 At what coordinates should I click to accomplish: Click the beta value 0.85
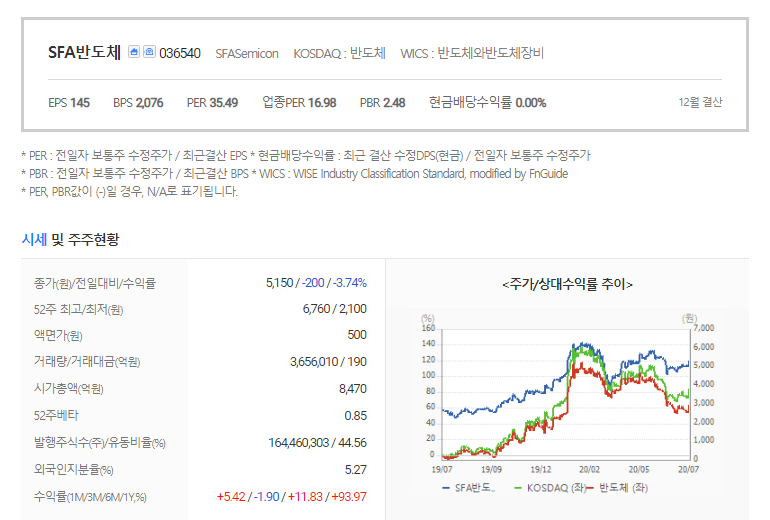[356, 416]
